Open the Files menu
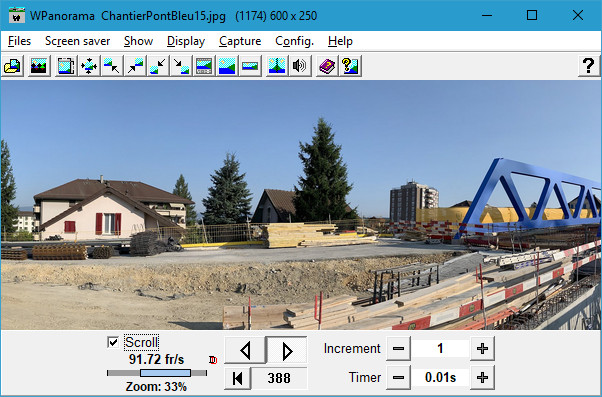This screenshot has height=397, width=602. (19, 41)
